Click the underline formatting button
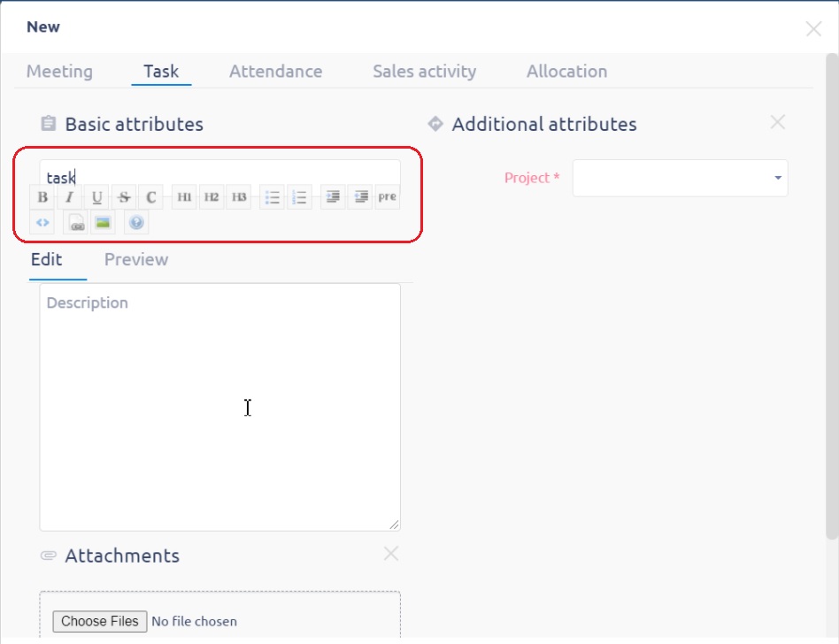 click(x=96, y=197)
